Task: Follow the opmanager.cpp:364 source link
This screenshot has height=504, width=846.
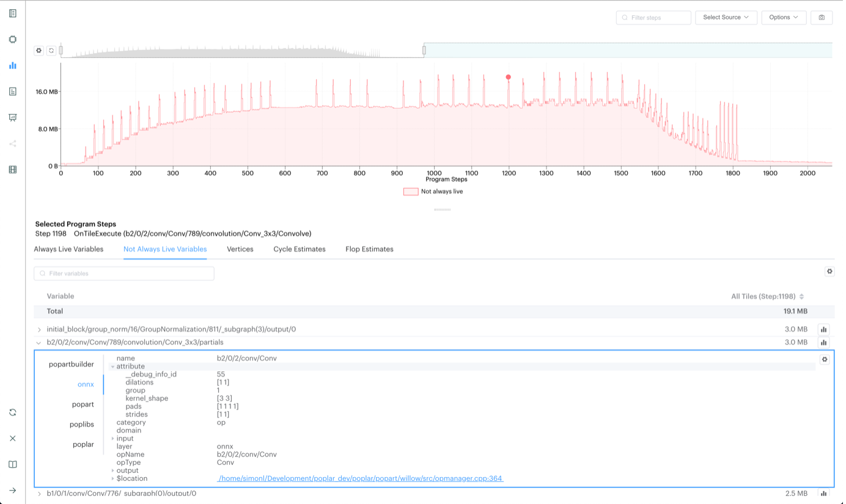Action: pyautogui.click(x=361, y=478)
